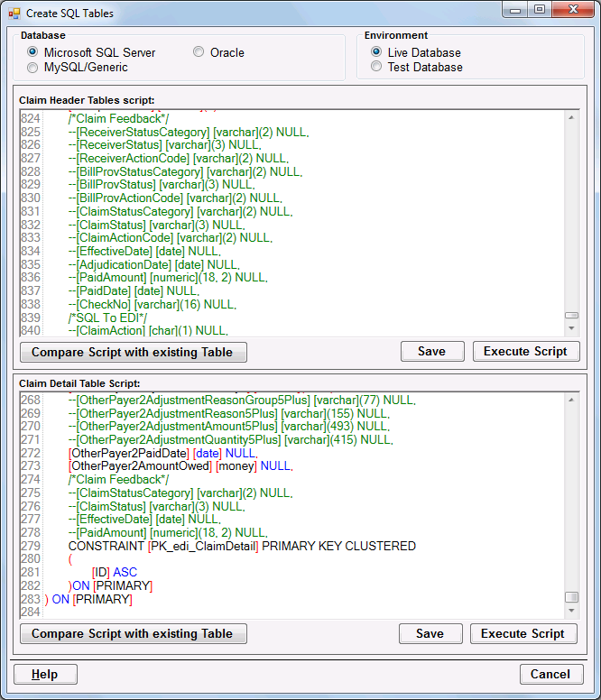This screenshot has height=700, width=601.
Task: Click scroll-down arrow in Claim Detail script
Action: click(x=571, y=611)
